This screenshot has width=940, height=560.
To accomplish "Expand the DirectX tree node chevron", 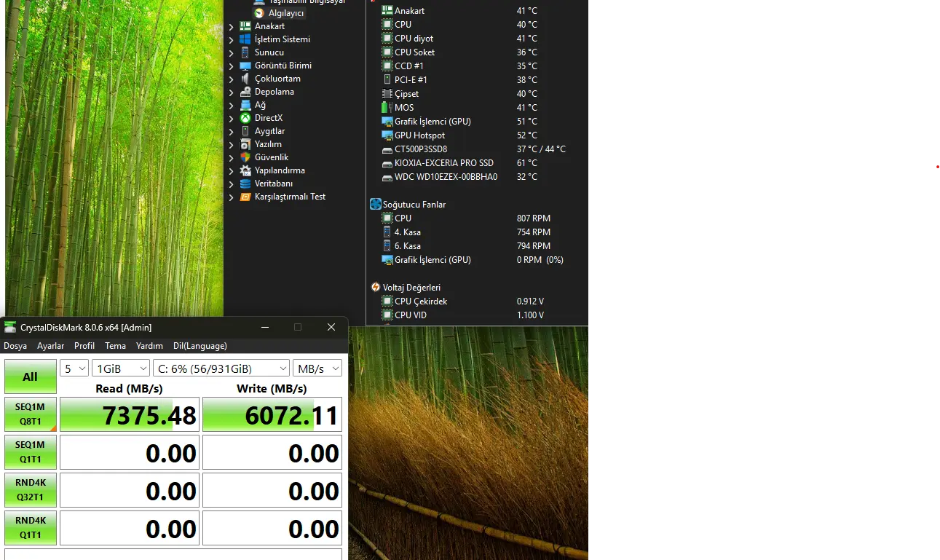I will [232, 119].
